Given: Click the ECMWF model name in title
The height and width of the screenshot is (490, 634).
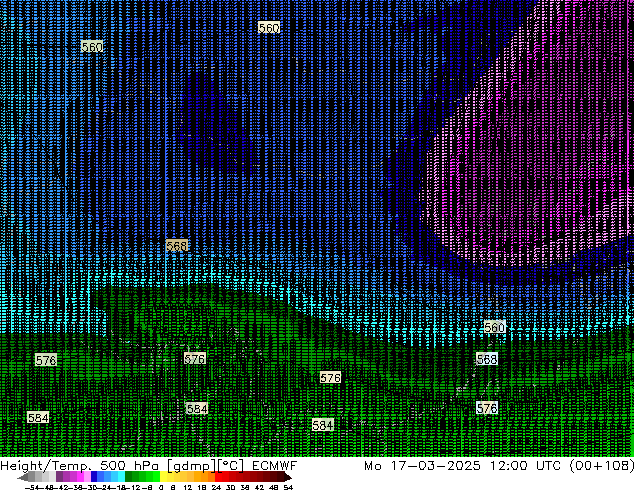Looking at the screenshot, I should (x=275, y=466).
